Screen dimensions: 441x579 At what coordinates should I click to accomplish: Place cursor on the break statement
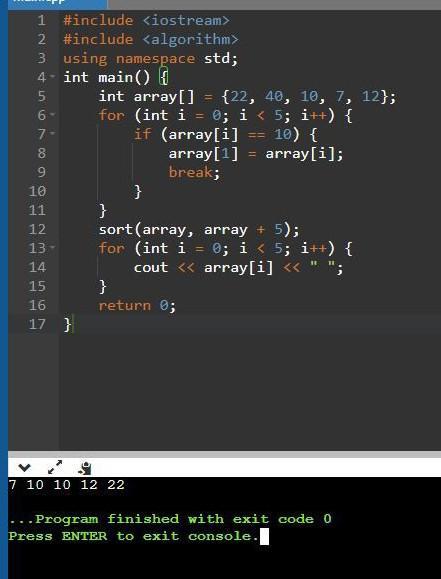point(194,172)
